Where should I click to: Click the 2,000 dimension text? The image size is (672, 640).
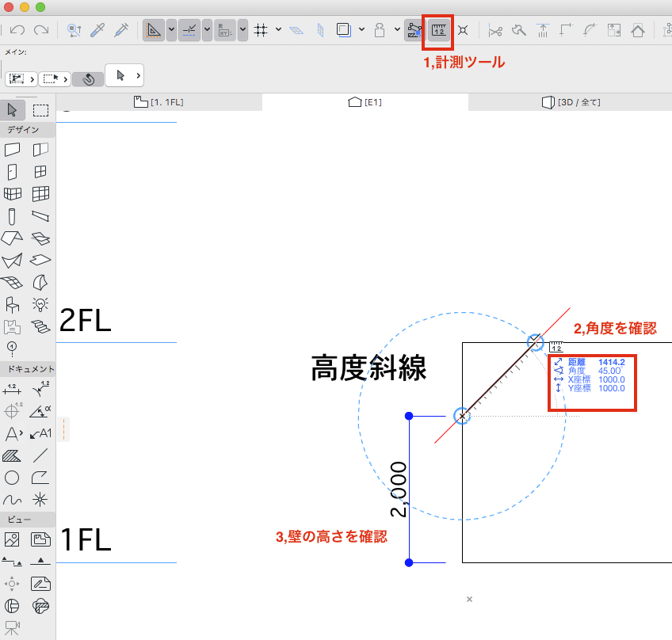coord(399,488)
